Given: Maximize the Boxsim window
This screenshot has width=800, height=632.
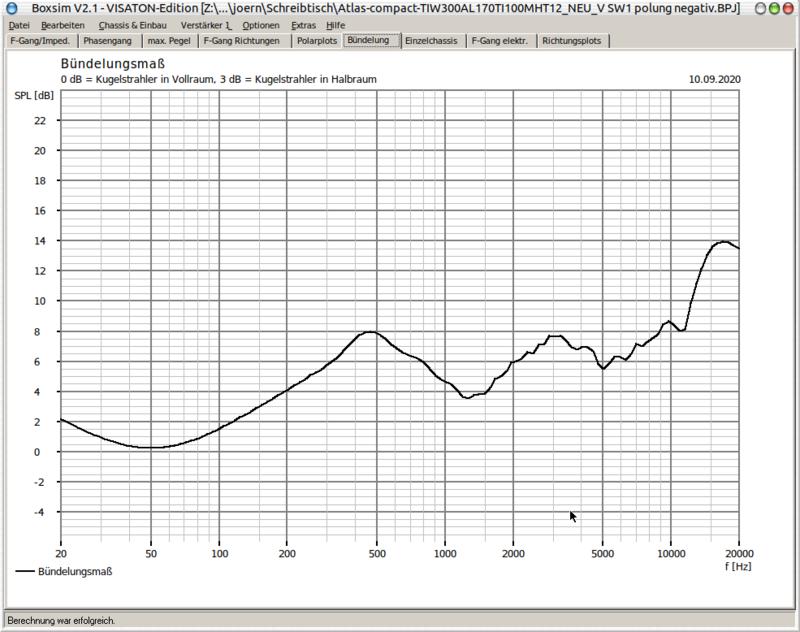Looking at the screenshot, I should [774, 9].
